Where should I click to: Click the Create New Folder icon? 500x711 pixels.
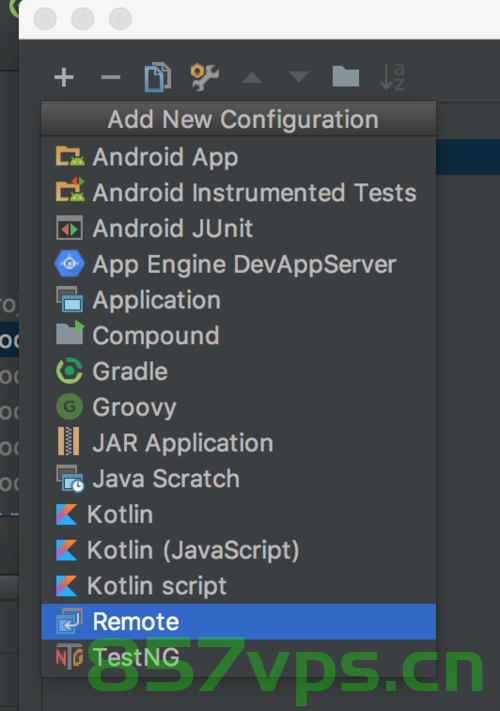pos(345,77)
